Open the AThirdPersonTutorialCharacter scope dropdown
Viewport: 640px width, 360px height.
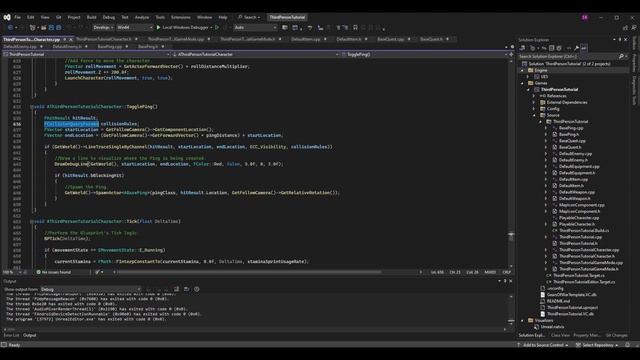click(x=256, y=54)
